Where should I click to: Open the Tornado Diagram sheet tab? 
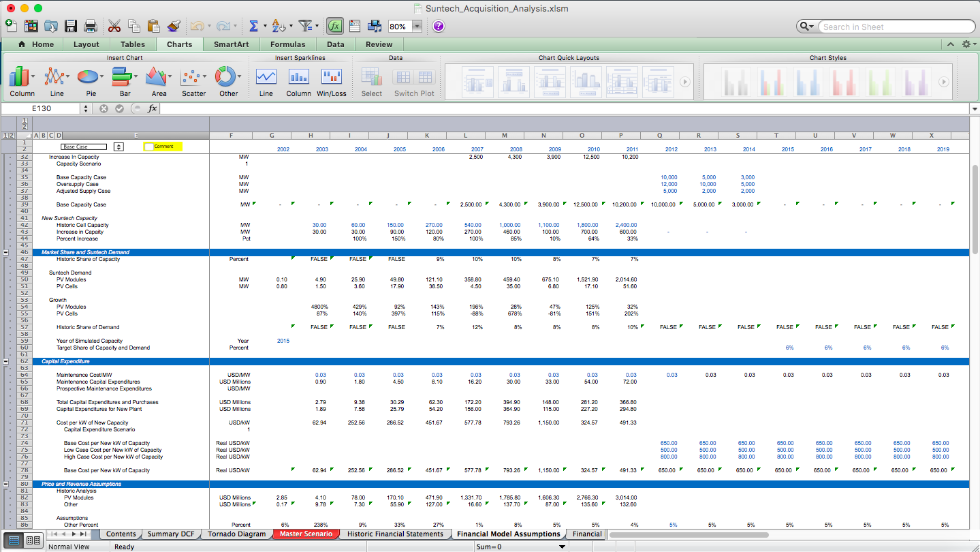(x=236, y=534)
